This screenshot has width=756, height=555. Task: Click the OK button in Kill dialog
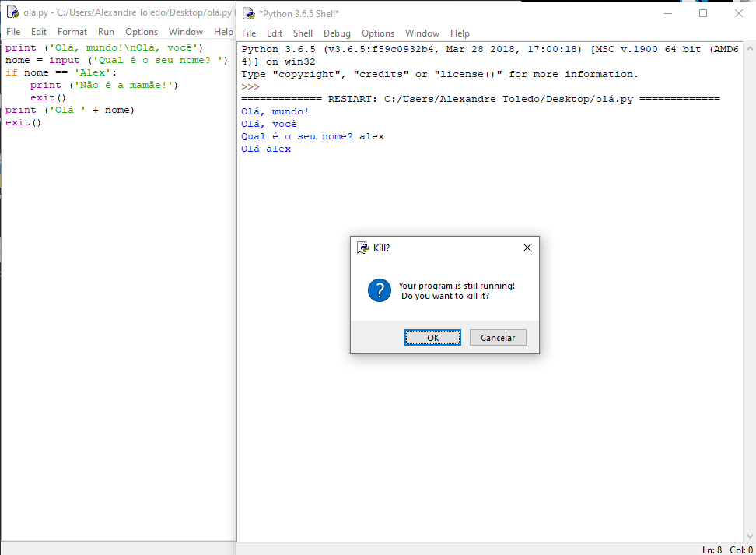(x=432, y=337)
